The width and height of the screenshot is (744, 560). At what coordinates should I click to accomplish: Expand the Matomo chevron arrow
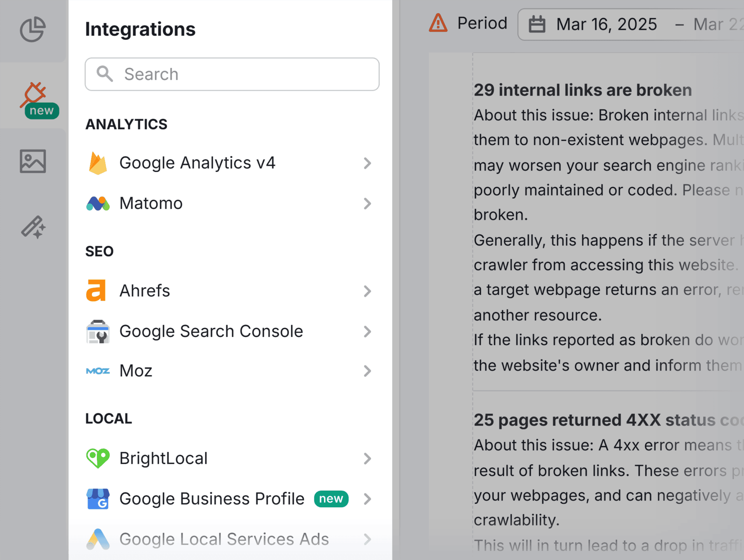click(367, 203)
